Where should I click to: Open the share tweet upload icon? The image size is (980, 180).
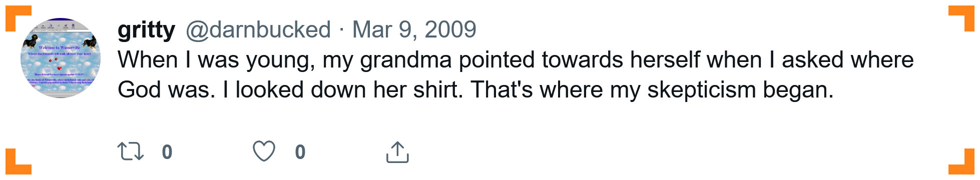tap(397, 152)
